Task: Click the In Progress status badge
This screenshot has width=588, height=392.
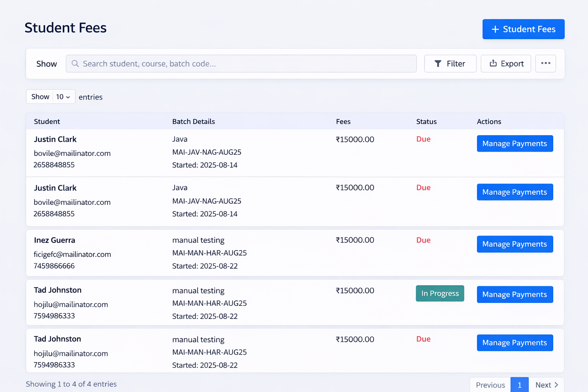Action: pos(440,294)
